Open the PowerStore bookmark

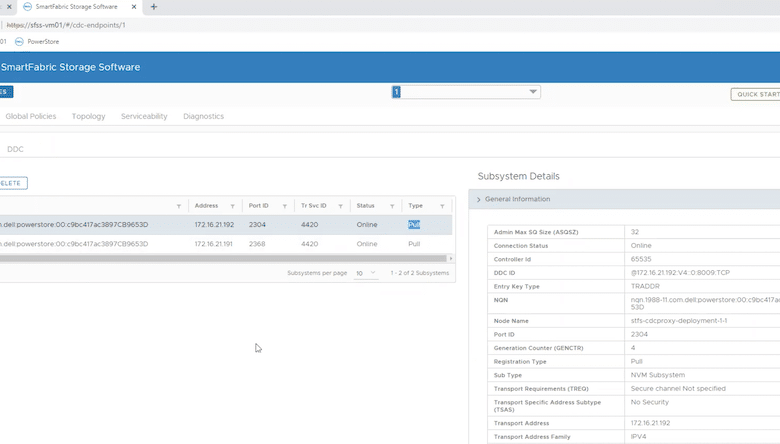click(37, 42)
